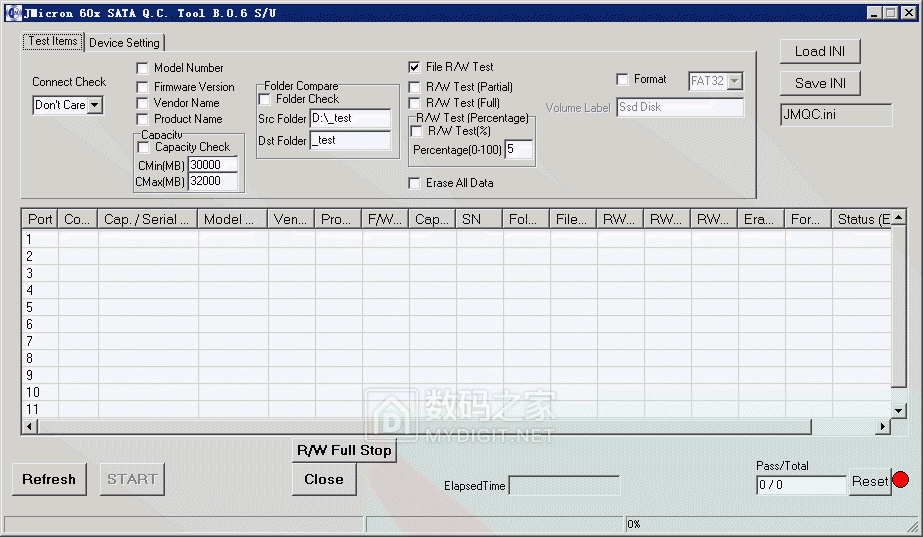This screenshot has height=537, width=923.
Task: Click the vertical scrollbar thumb
Action: (898, 306)
